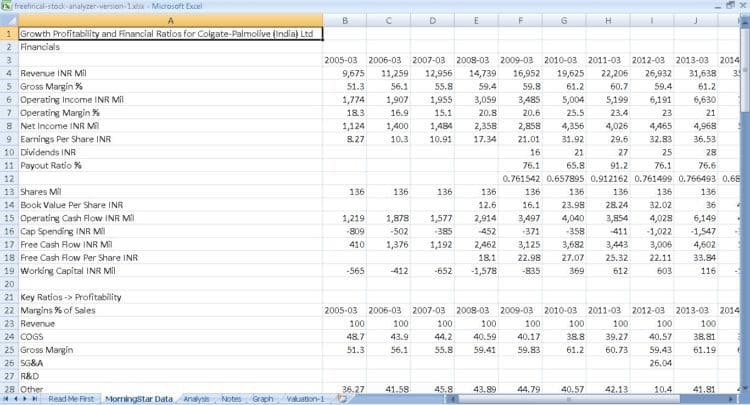This screenshot has width=750, height=405.
Task: Click the Key Ratios -> Profitability cell
Action: [71, 297]
